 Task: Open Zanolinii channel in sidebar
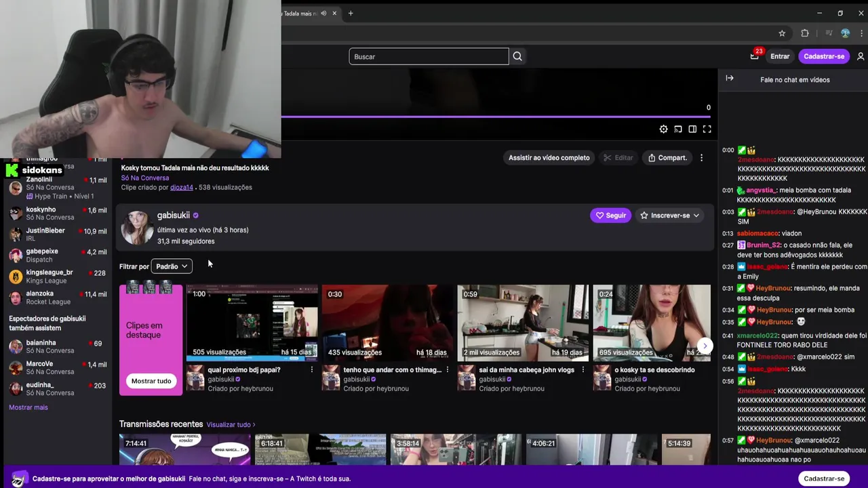(58, 187)
